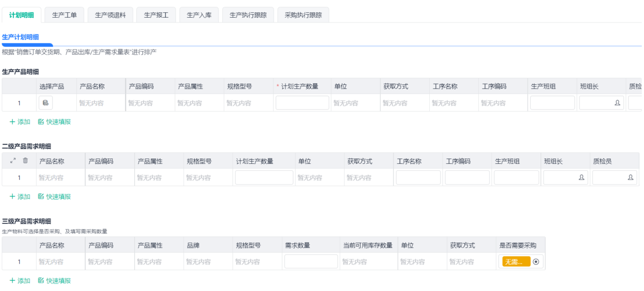Click the 生产计划明细 section heading
The image size is (644, 291).
20,37
